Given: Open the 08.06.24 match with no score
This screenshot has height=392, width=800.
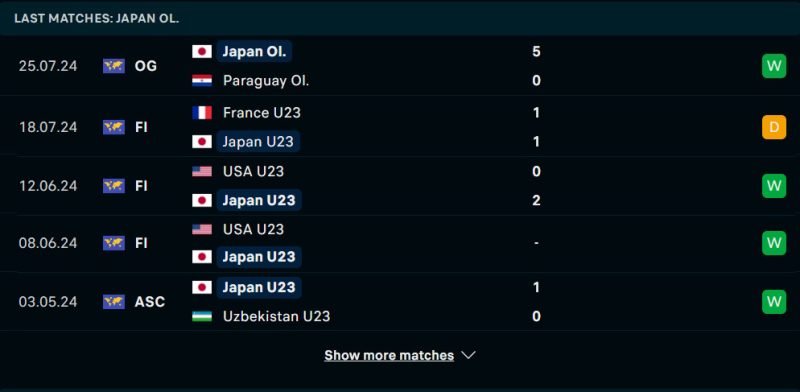Looking at the screenshot, I should 400,243.
